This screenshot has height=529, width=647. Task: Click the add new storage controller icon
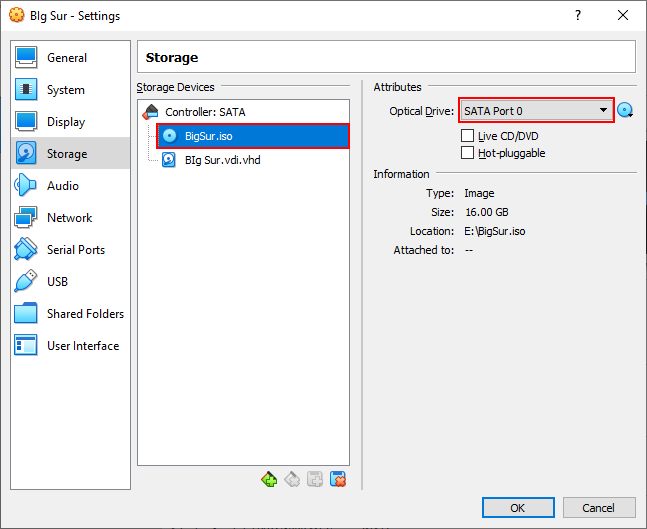click(x=269, y=479)
